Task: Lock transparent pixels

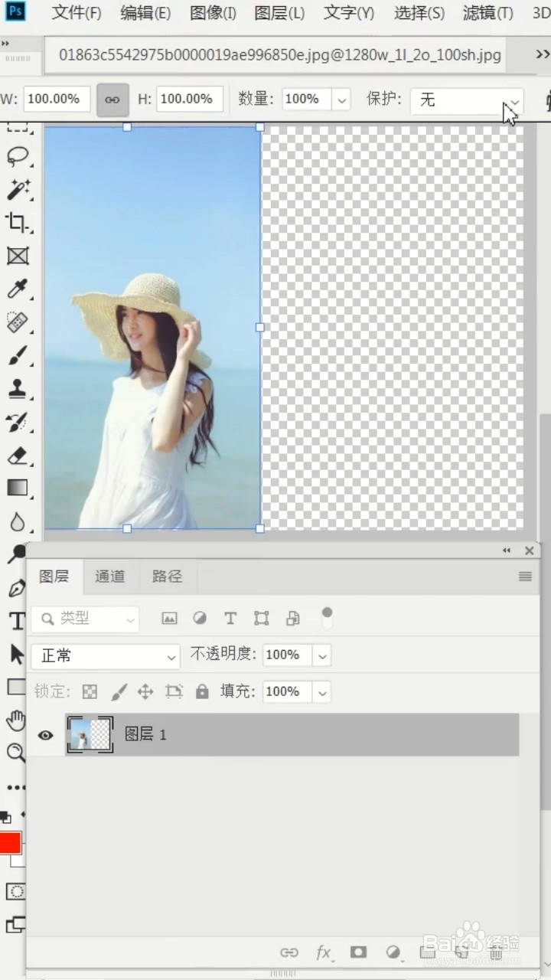Action: pyautogui.click(x=90, y=692)
